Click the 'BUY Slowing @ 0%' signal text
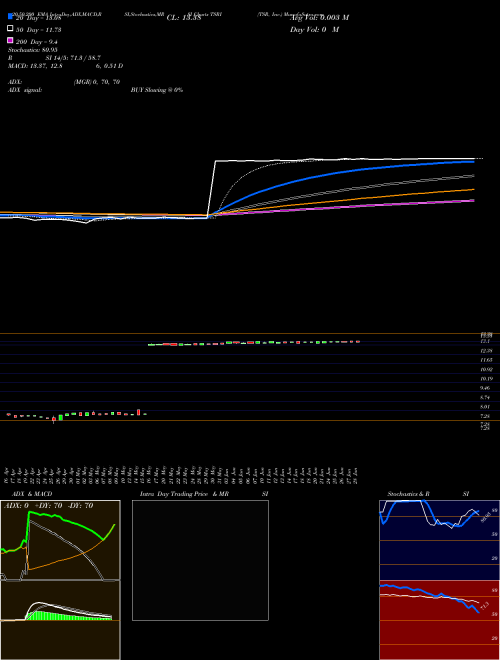This screenshot has width=500, height=660. (x=157, y=90)
